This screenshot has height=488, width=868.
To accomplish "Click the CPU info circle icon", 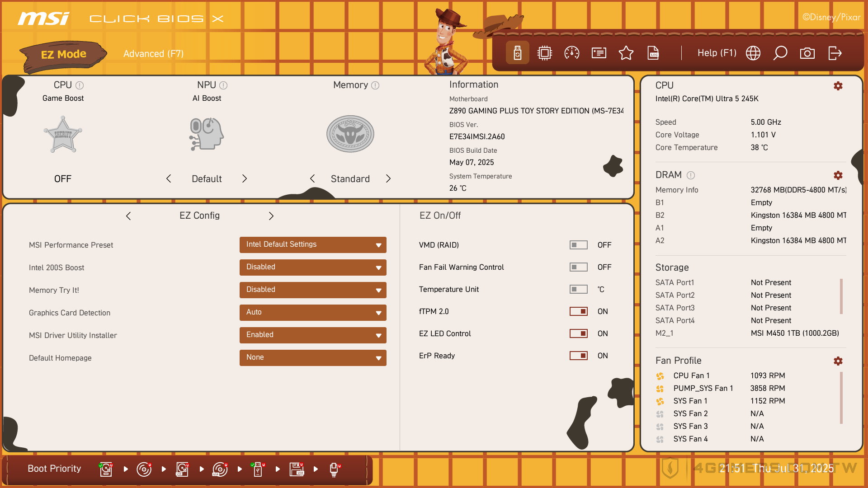I will click(x=80, y=85).
